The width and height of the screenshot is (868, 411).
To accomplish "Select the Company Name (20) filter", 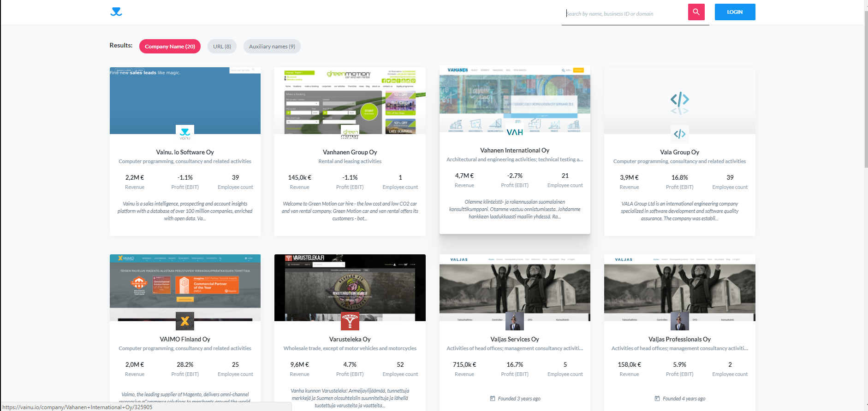I will 170,47.
